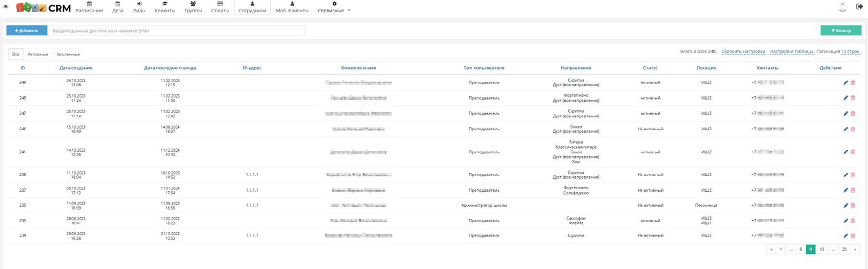Delete employee with ID 247
The width and height of the screenshot is (868, 269).
pyautogui.click(x=853, y=114)
